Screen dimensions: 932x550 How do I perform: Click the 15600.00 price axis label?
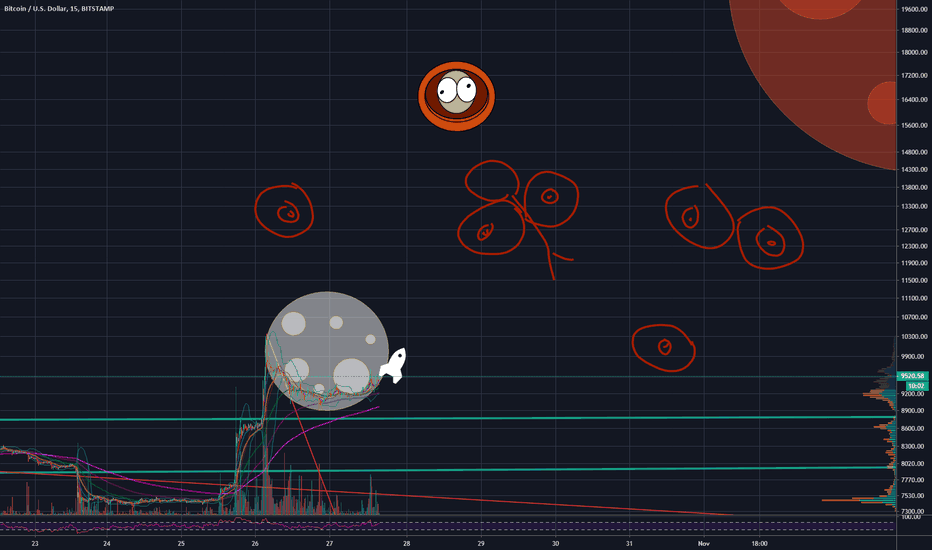(x=914, y=125)
